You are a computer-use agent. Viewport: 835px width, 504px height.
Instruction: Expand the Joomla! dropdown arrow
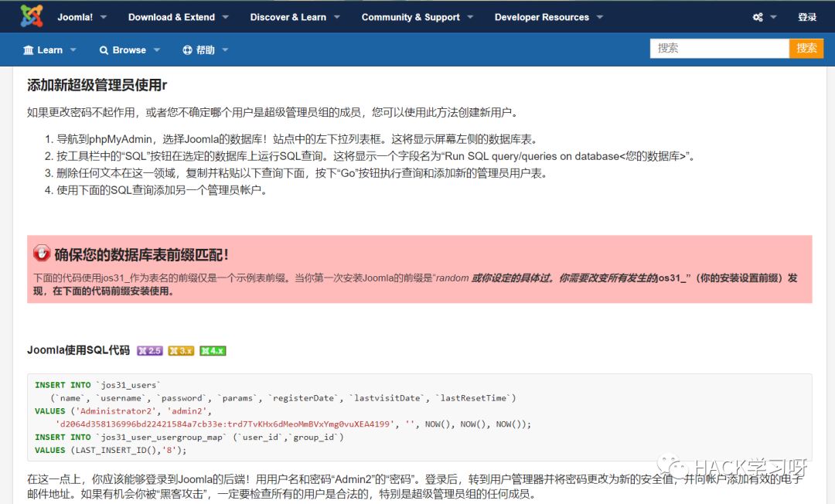(x=104, y=17)
